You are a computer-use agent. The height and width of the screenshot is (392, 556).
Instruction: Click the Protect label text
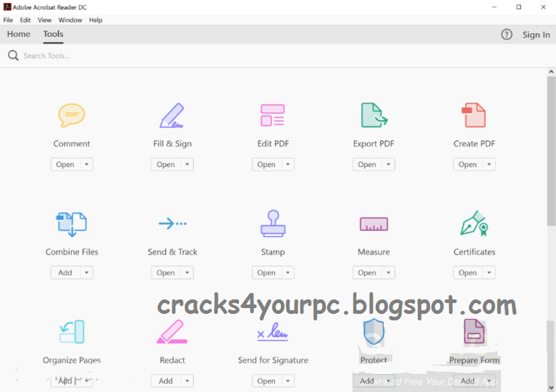pyautogui.click(x=374, y=360)
